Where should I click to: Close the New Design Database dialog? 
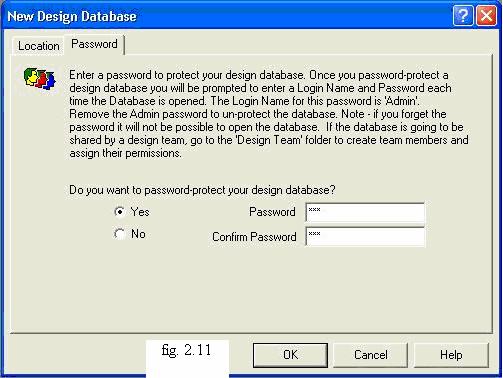(x=486, y=15)
